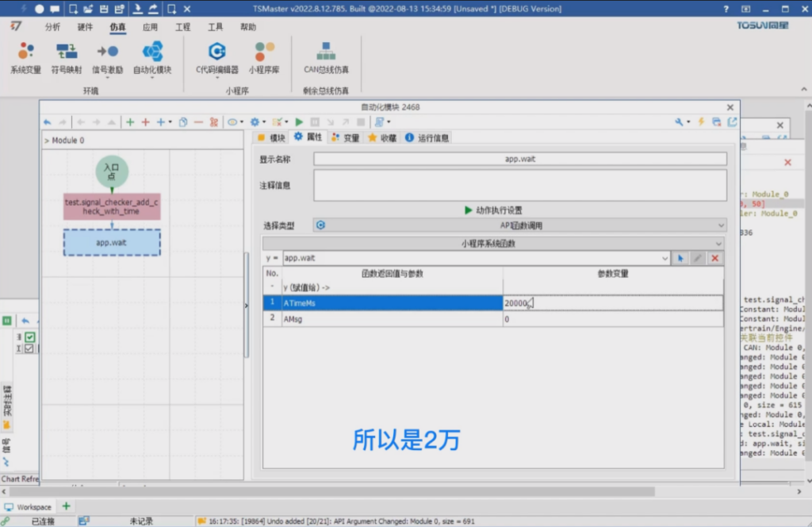812x527 pixels.
Task: Open 信号激励 (Signal Stimulation) tool
Action: pos(108,58)
